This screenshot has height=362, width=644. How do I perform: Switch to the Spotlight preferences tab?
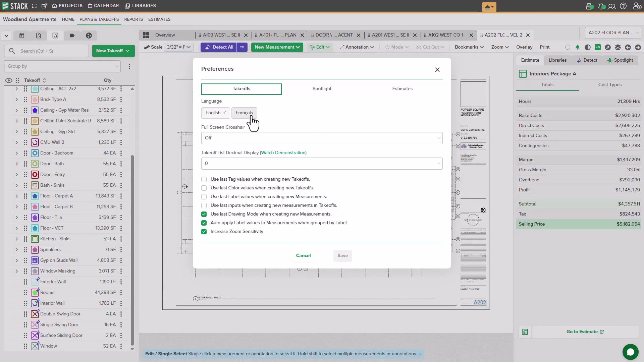click(x=322, y=89)
